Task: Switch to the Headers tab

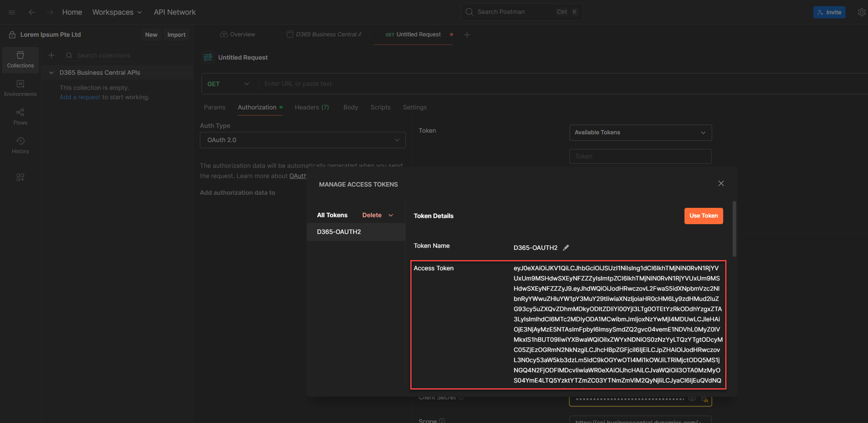Action: pos(312,107)
